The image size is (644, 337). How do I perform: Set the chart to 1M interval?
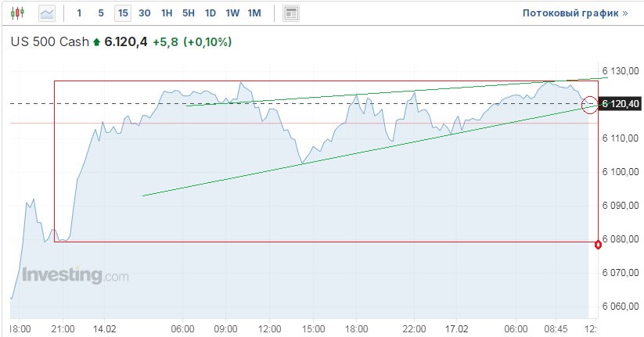click(254, 13)
